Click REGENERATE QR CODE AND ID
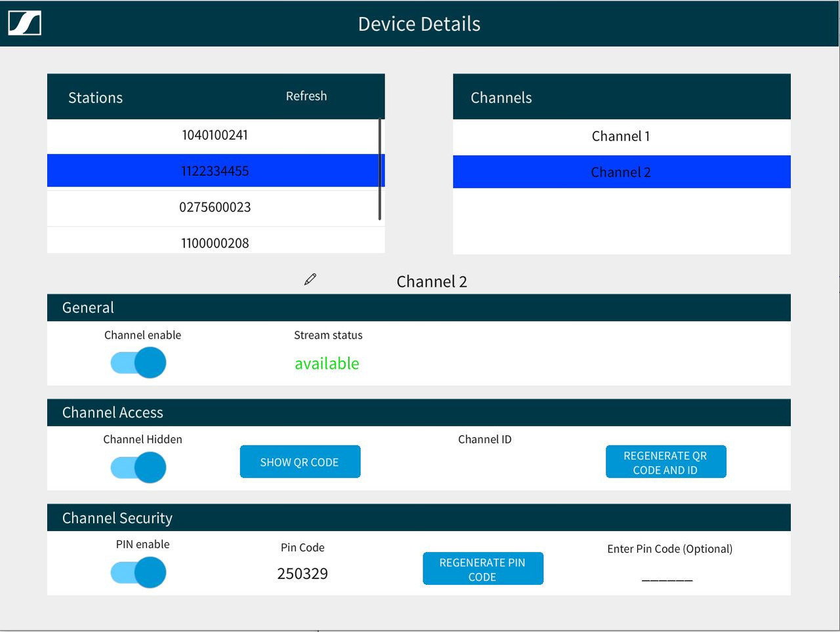This screenshot has height=632, width=840. coord(665,463)
